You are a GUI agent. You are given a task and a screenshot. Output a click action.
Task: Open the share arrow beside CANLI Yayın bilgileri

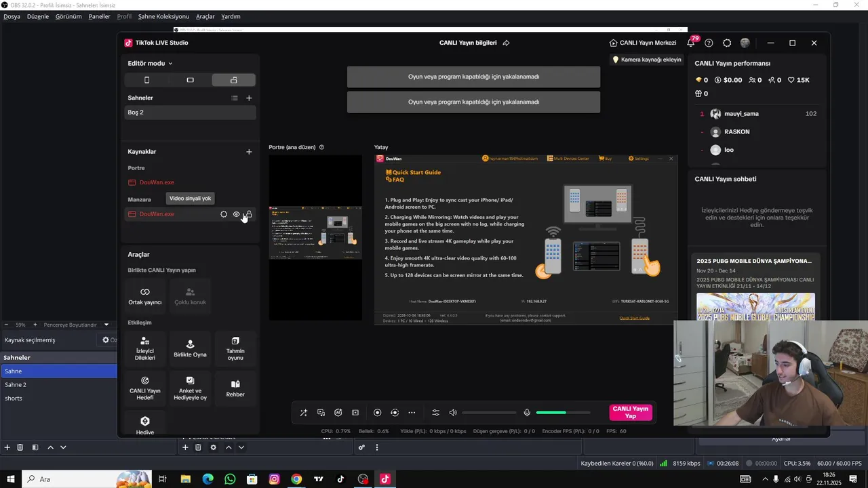click(x=506, y=43)
